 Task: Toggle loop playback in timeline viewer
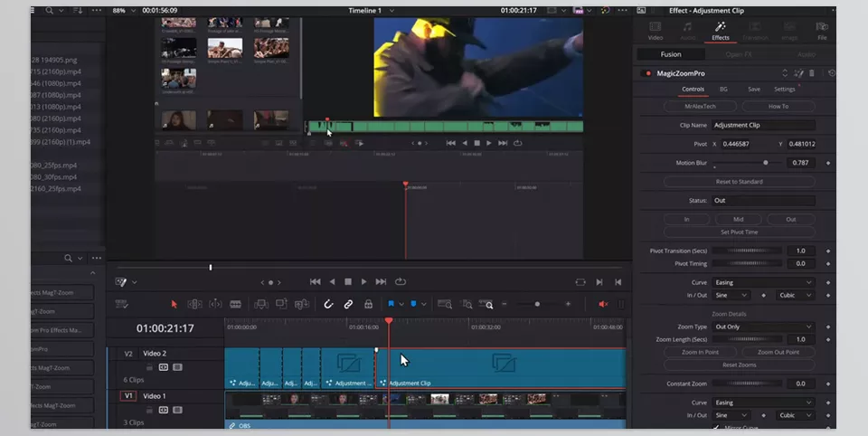(401, 282)
